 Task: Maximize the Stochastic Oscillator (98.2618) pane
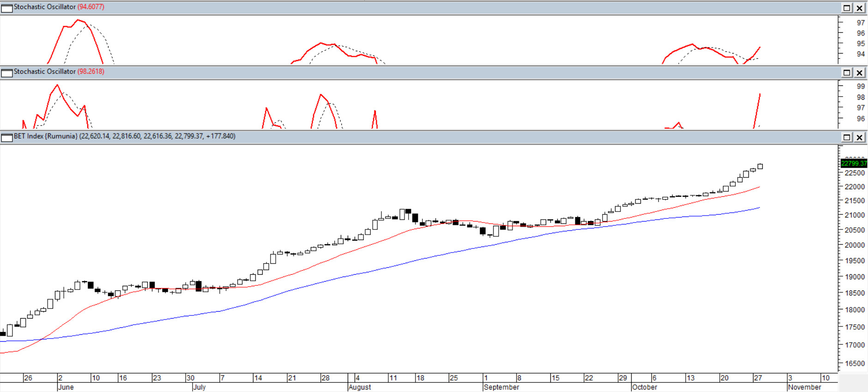[x=847, y=72]
